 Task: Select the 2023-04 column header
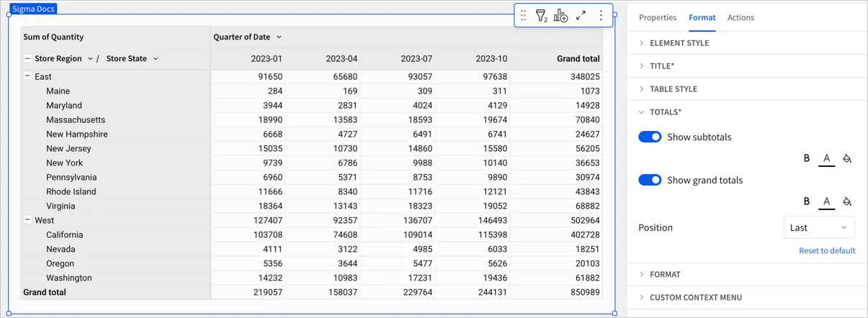(341, 59)
